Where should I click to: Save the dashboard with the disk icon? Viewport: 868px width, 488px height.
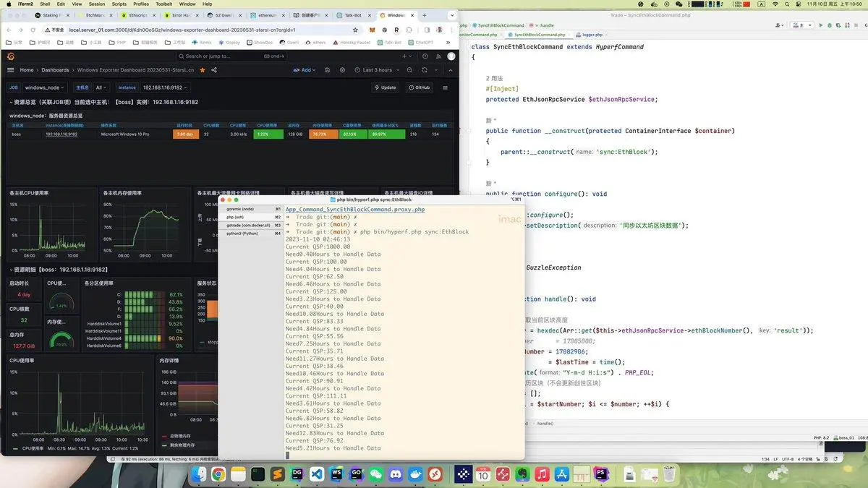pyautogui.click(x=327, y=70)
